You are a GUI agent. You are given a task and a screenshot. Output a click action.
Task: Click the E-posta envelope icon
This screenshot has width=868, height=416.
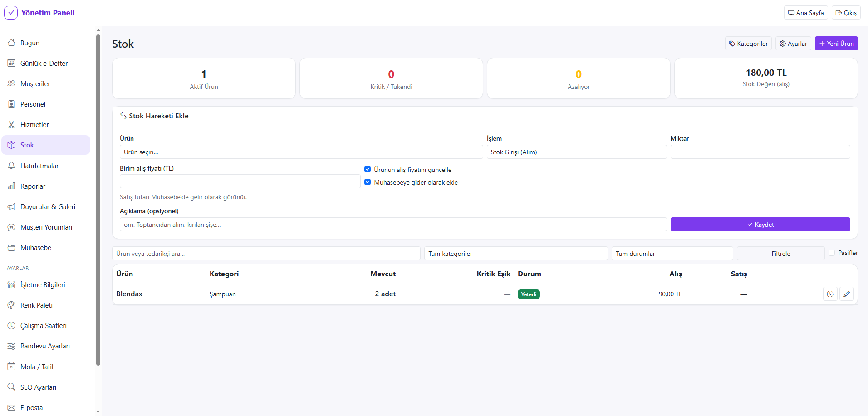point(11,407)
